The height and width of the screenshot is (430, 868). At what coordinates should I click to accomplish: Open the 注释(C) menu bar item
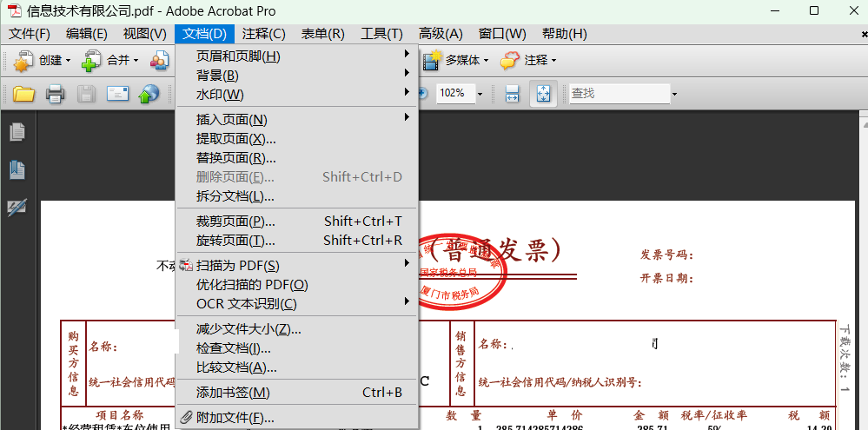coord(263,34)
